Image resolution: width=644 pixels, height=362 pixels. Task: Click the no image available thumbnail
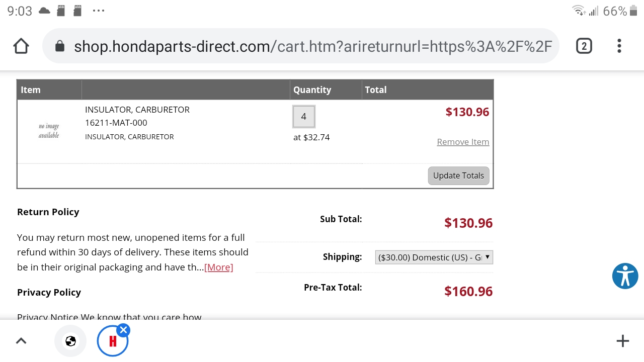[49, 131]
